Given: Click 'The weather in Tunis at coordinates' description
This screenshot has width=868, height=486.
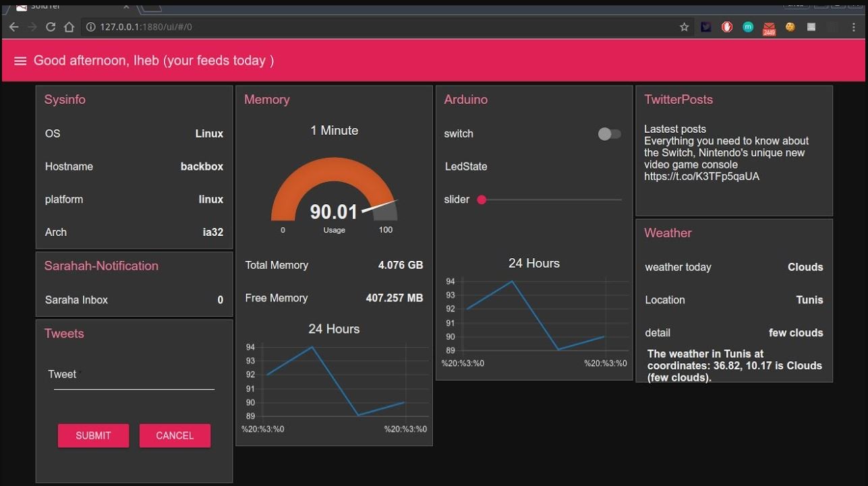Looking at the screenshot, I should [734, 365].
